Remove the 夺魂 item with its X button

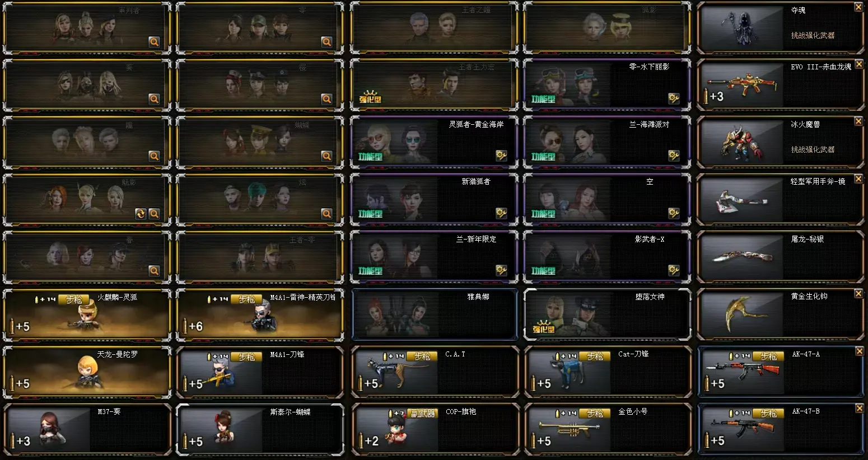(x=859, y=7)
